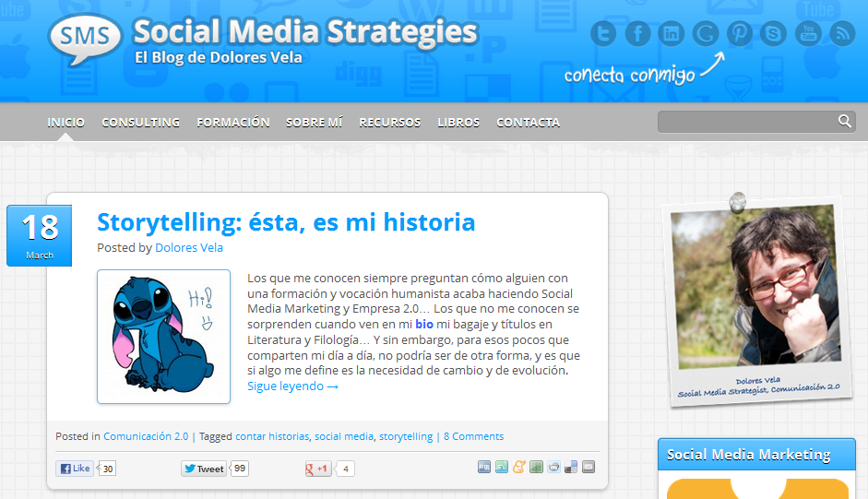Open tag 'storytelling'
Viewport: 868px width, 499px height.
(x=406, y=436)
